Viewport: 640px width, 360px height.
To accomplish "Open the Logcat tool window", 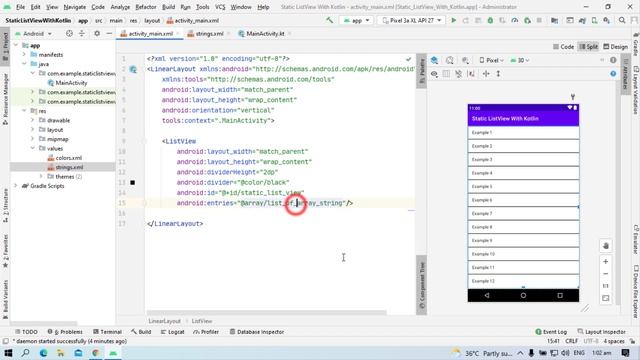I will click(x=173, y=332).
